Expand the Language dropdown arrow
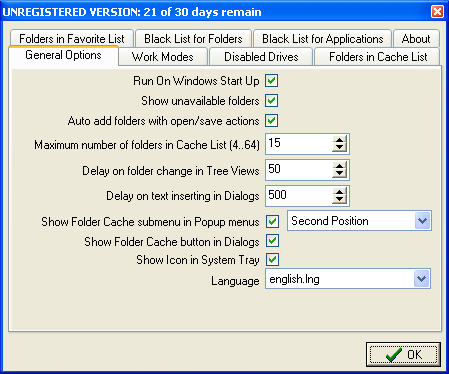Image resolution: width=449 pixels, height=374 pixels. (x=422, y=279)
